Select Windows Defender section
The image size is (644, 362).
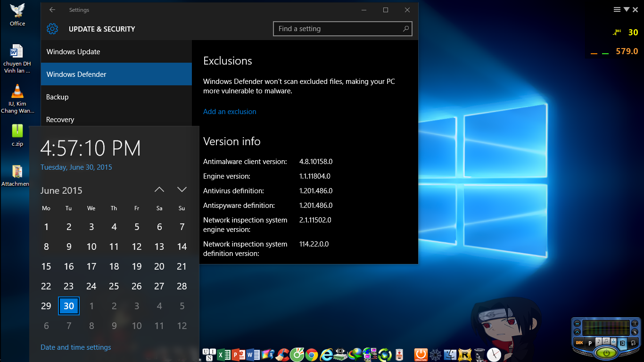(x=116, y=74)
